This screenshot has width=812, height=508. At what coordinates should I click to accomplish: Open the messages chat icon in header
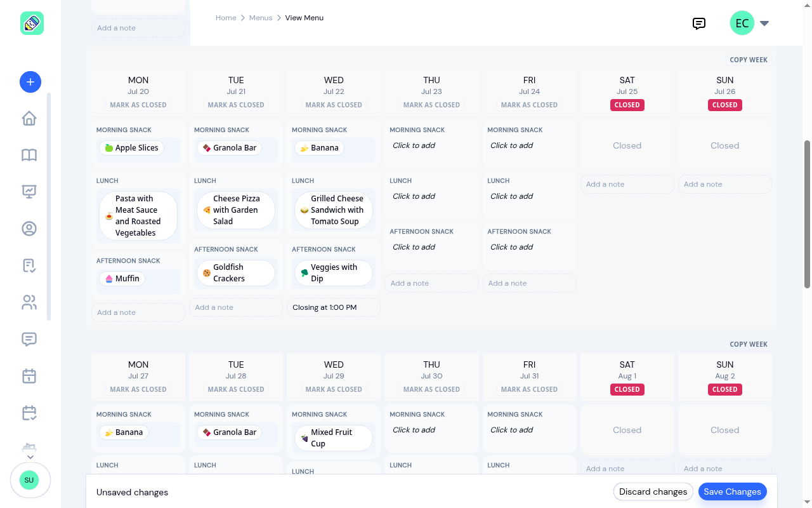pos(699,23)
